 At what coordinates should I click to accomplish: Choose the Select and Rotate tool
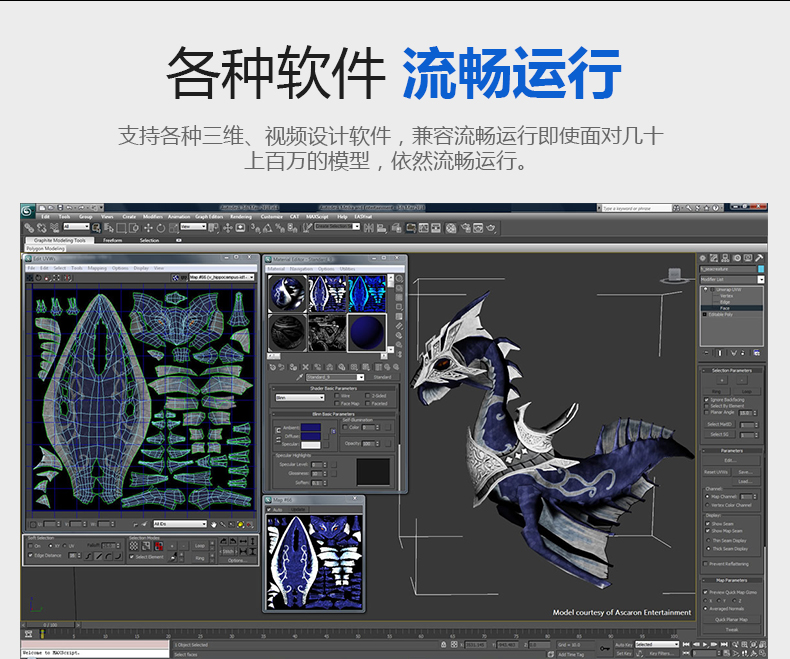(161, 228)
